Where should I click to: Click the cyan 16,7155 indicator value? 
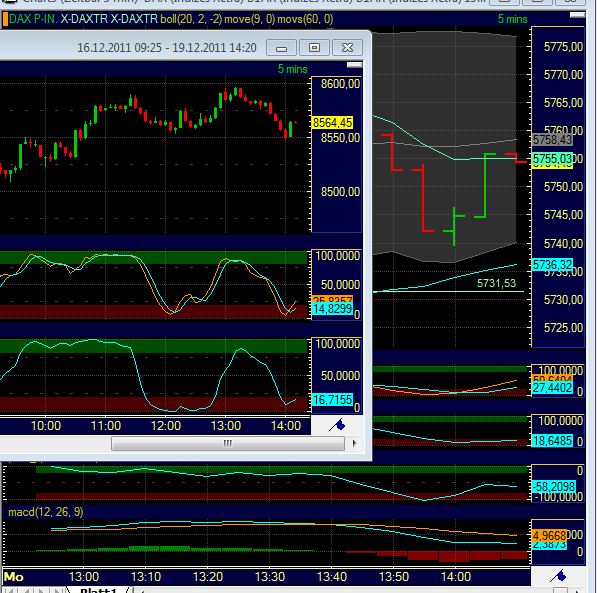[x=332, y=400]
